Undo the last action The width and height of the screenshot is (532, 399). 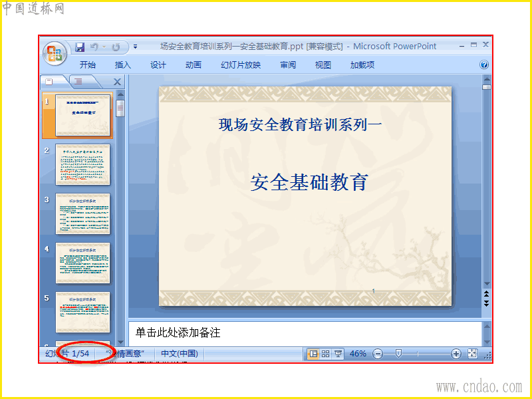click(94, 47)
